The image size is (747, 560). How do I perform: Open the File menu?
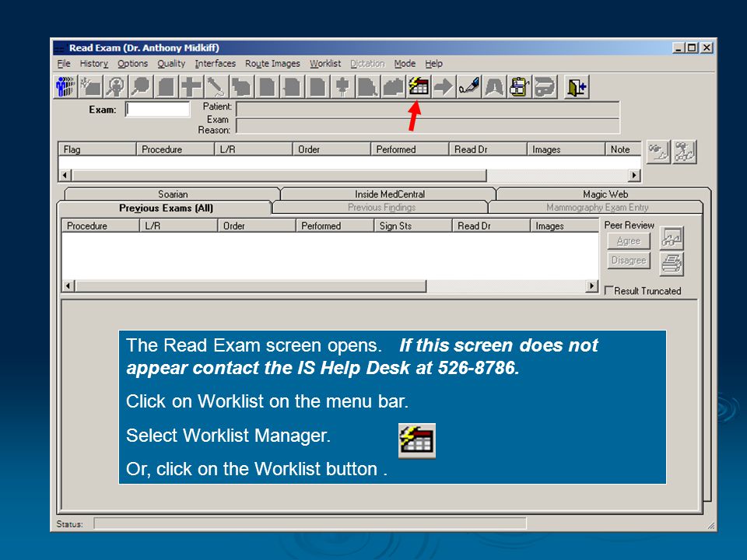pos(64,63)
